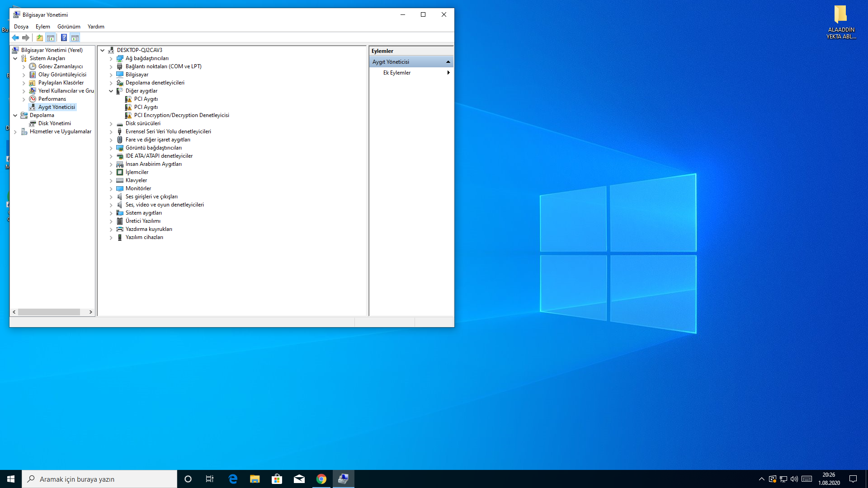Expand the Görüntü bağdaştırıcıları node
This screenshot has height=488, width=868.
click(111, 148)
